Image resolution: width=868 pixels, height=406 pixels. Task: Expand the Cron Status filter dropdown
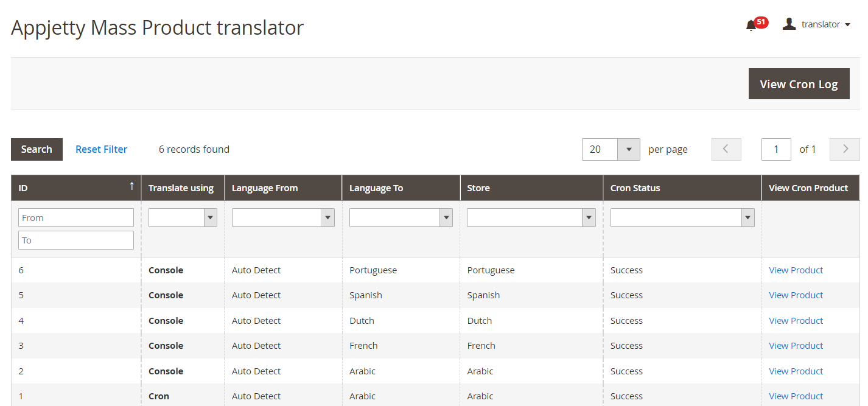click(682, 217)
